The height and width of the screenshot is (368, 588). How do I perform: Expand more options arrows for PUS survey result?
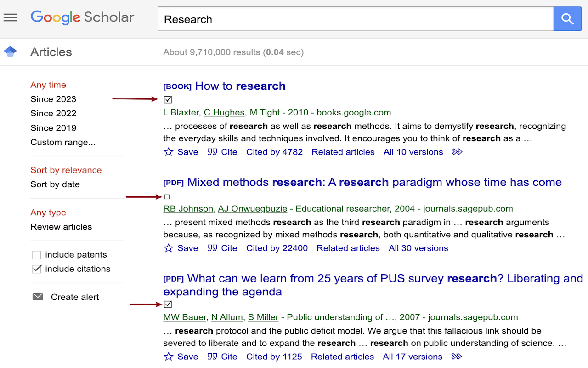[x=457, y=356]
